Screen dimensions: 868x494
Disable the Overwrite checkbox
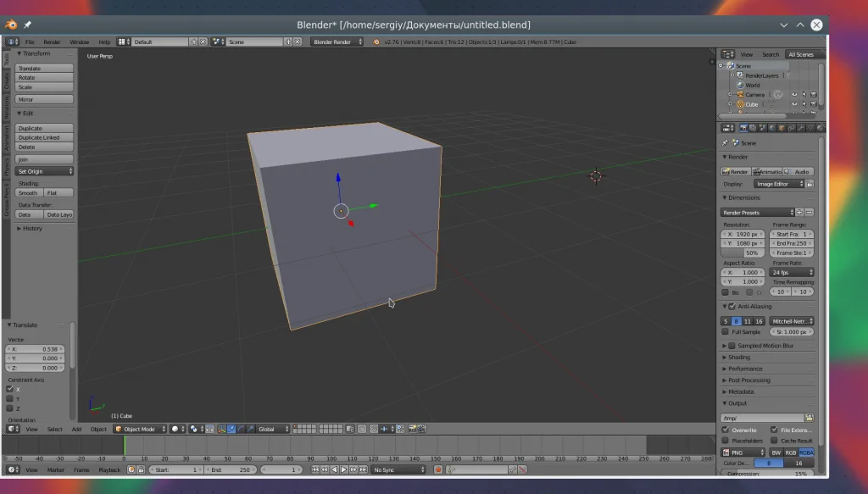tap(725, 430)
